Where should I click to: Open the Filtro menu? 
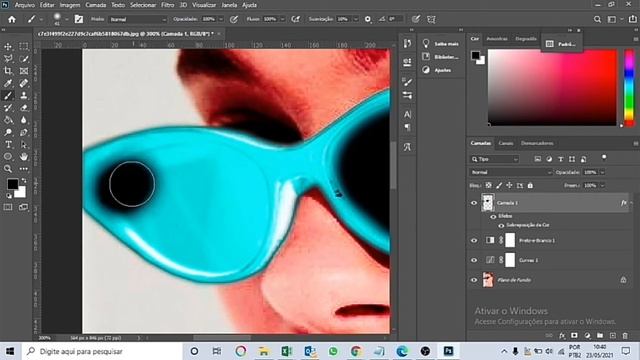pyautogui.click(x=167, y=5)
